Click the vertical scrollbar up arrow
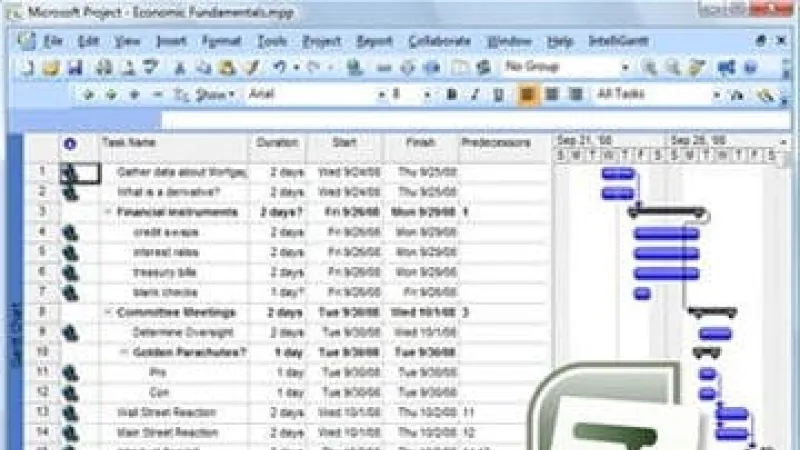Viewport: 800px width, 450px height. click(x=783, y=141)
